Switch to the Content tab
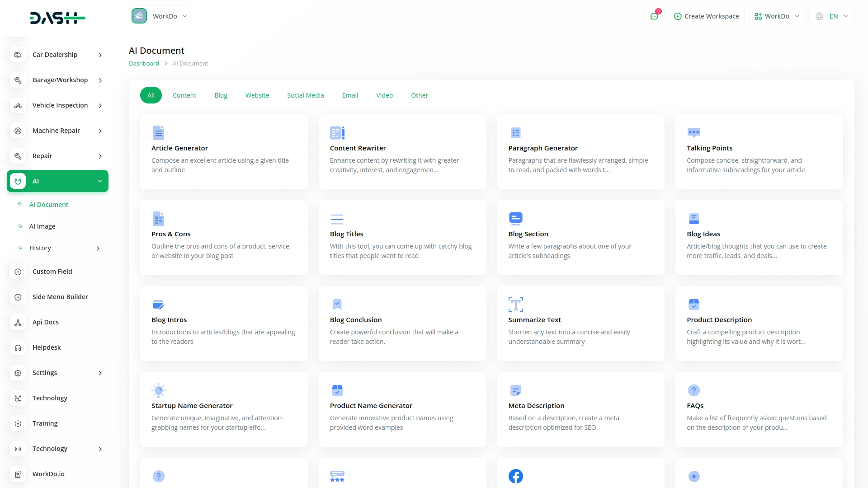 184,95
